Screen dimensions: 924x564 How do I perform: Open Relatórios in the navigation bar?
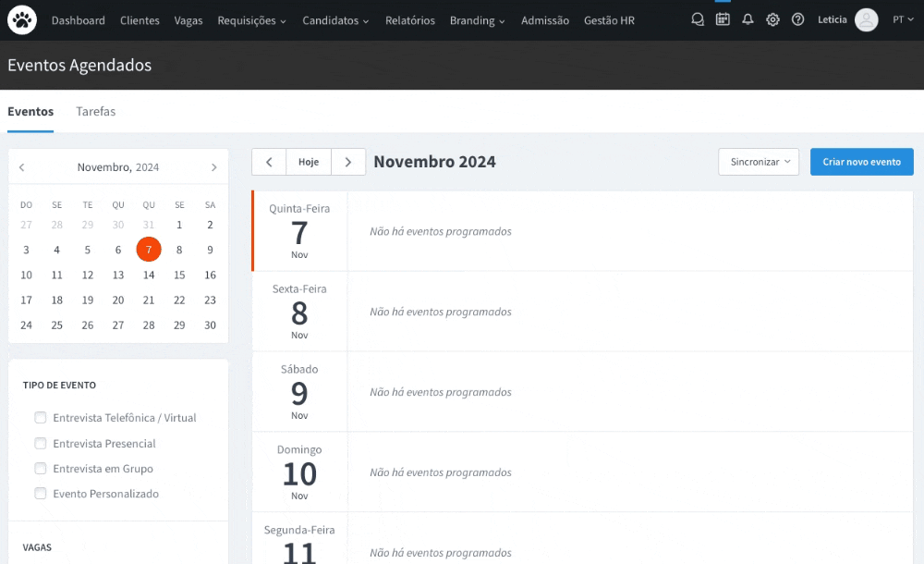click(x=409, y=20)
